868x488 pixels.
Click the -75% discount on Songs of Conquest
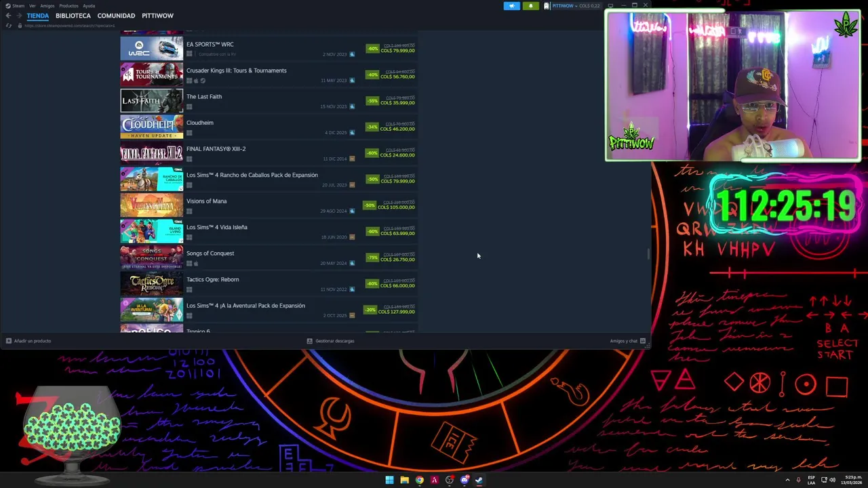[x=372, y=258]
